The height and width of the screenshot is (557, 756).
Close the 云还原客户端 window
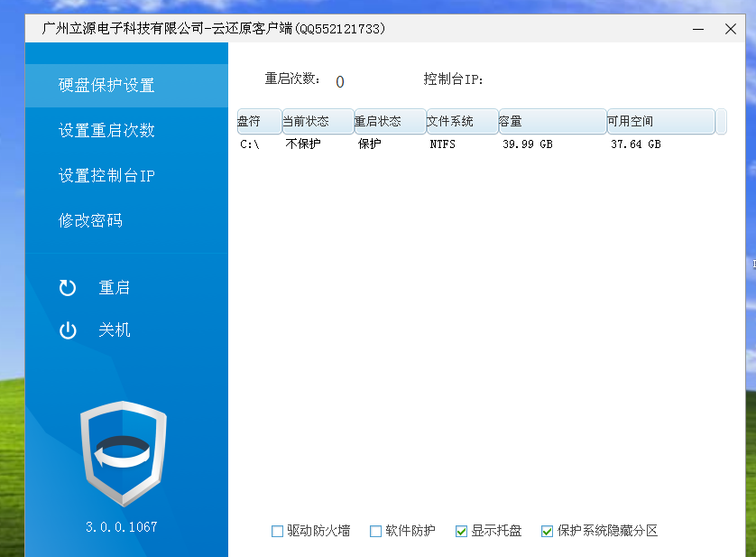pyautogui.click(x=731, y=29)
